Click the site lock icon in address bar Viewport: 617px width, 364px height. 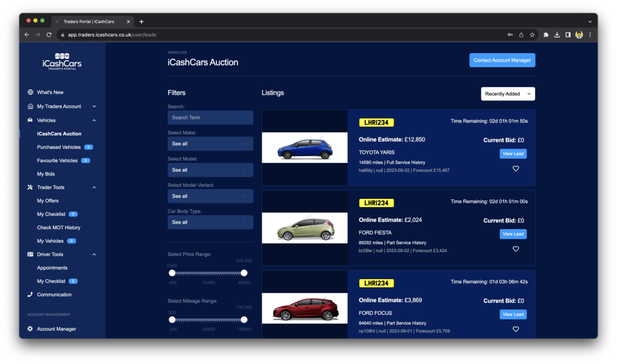tap(63, 35)
